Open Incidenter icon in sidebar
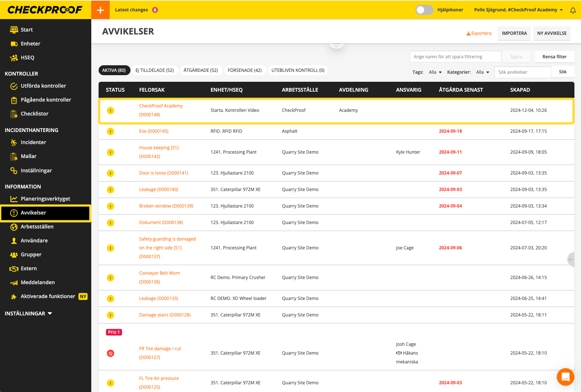The width and height of the screenshot is (581, 392). point(14,142)
